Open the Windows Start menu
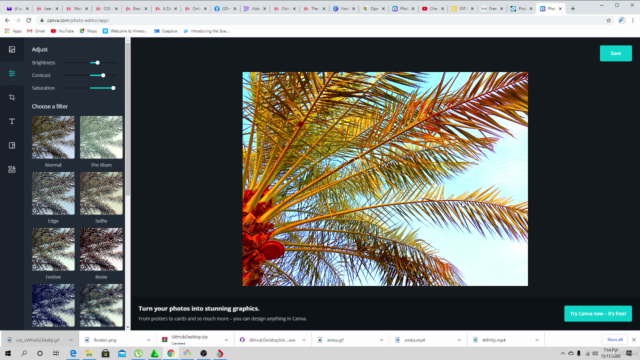The width and height of the screenshot is (640, 360). (x=8, y=353)
